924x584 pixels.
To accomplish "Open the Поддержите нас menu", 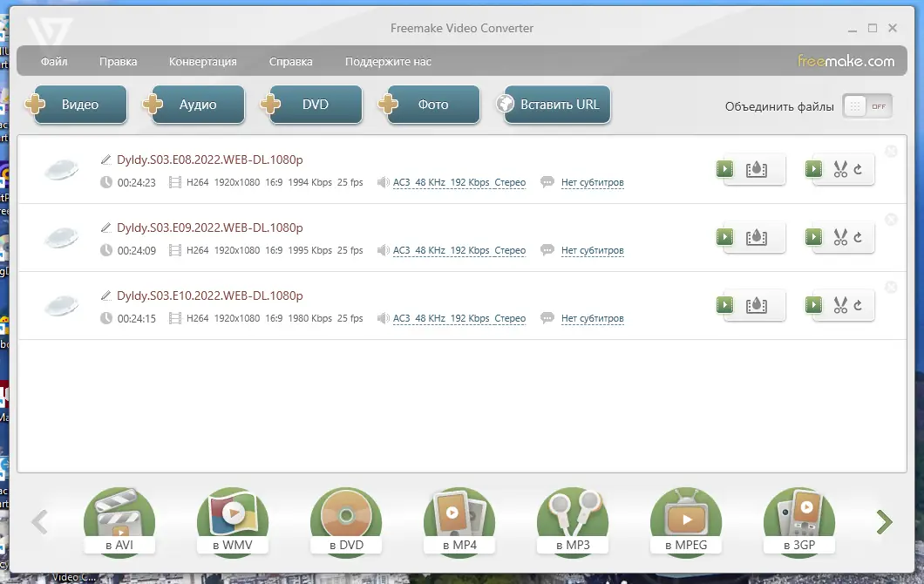I will coord(388,61).
